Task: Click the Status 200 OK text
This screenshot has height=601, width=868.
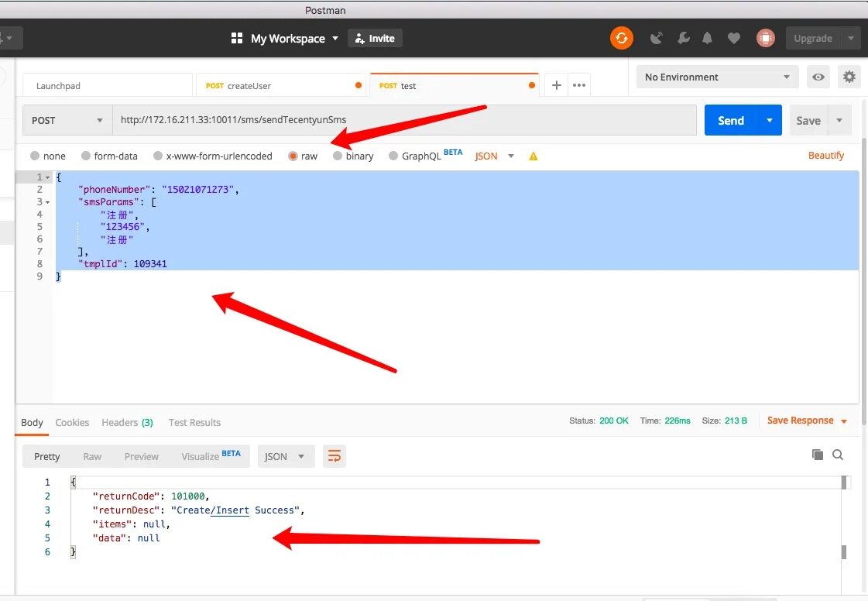Action: coord(599,421)
